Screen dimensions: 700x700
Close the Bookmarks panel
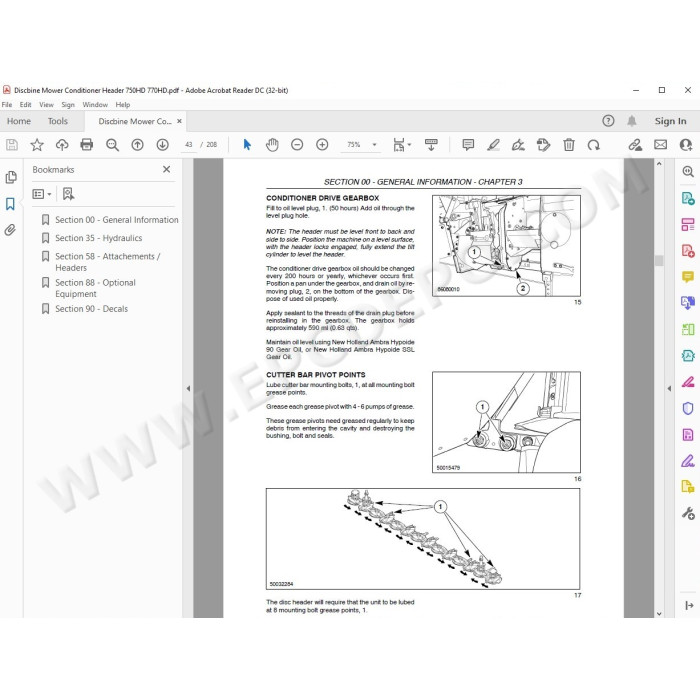(x=167, y=169)
